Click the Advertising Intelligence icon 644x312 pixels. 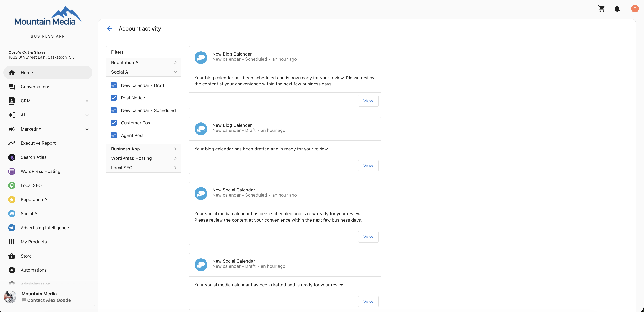(12, 228)
